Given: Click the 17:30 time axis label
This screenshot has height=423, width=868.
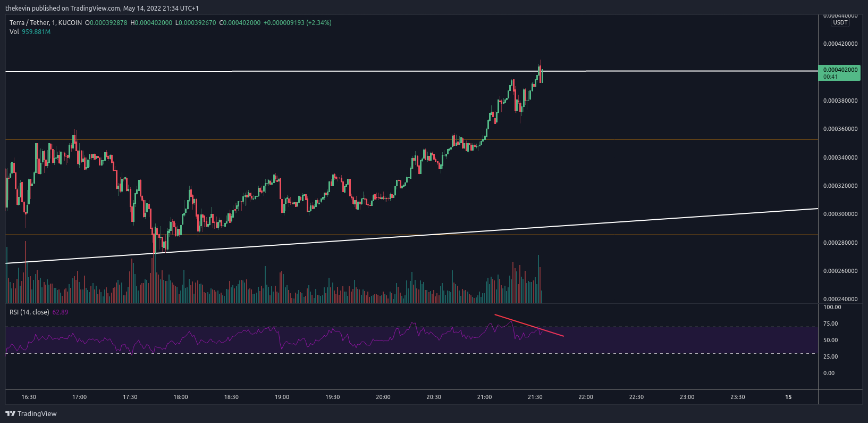Looking at the screenshot, I should click(x=130, y=397).
